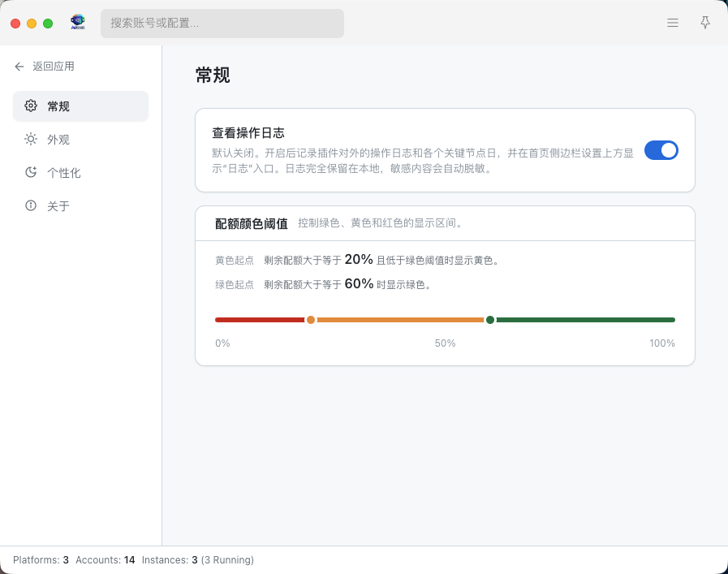Toggle the 查看操作日志 switch off
Viewport: 728px width, 574px height.
661,150
